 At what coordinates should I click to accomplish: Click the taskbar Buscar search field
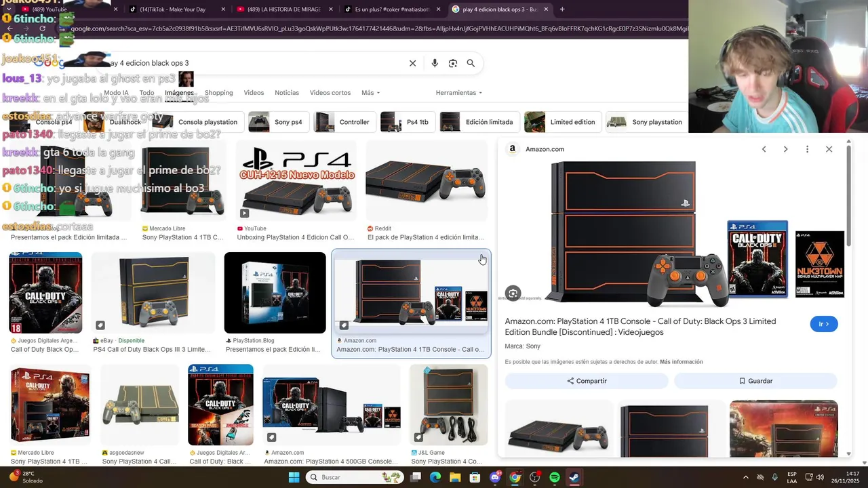click(x=353, y=477)
